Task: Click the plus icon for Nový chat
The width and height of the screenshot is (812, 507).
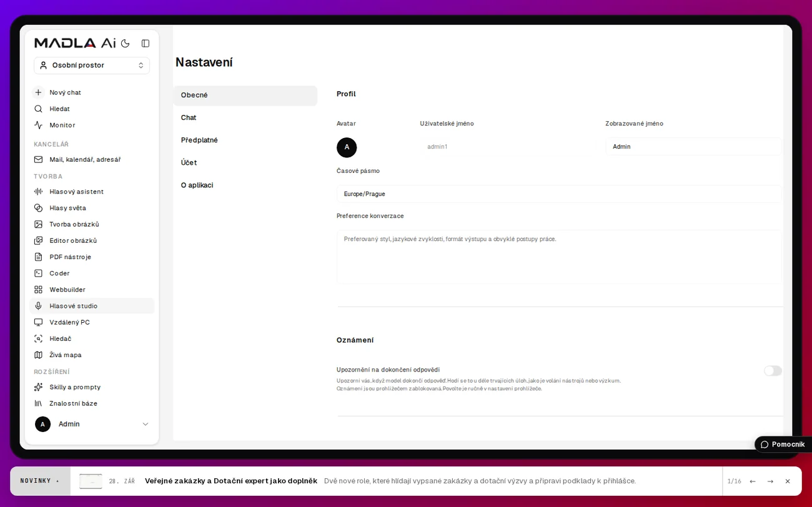Action: pyautogui.click(x=38, y=92)
